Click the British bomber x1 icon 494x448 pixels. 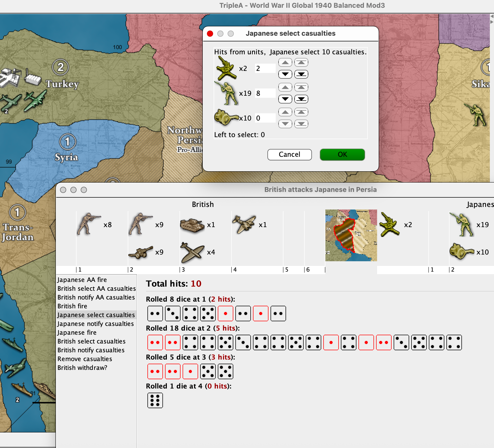coord(244,224)
